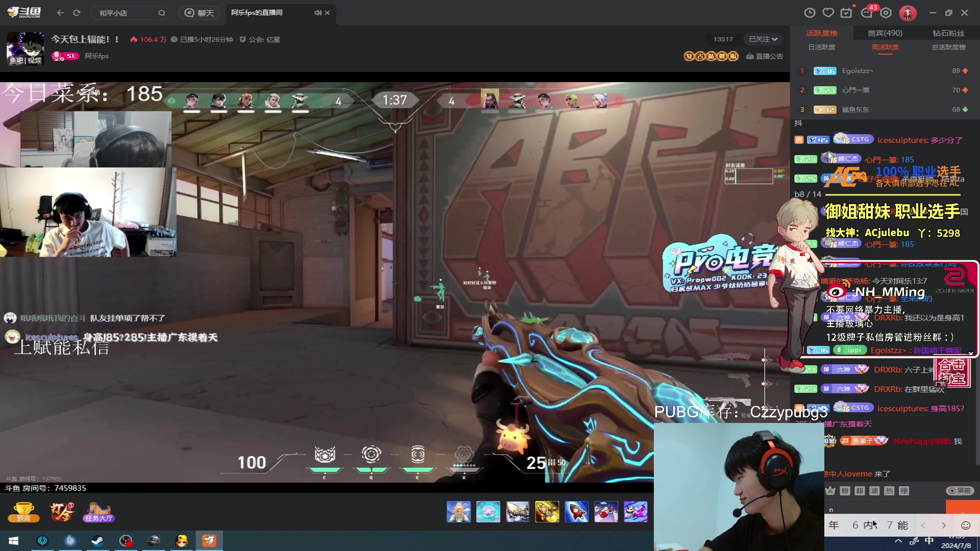Viewport: 980px width, 551px height.
Task: Select the 总活跃度榜 sub-tab
Action: tap(948, 47)
